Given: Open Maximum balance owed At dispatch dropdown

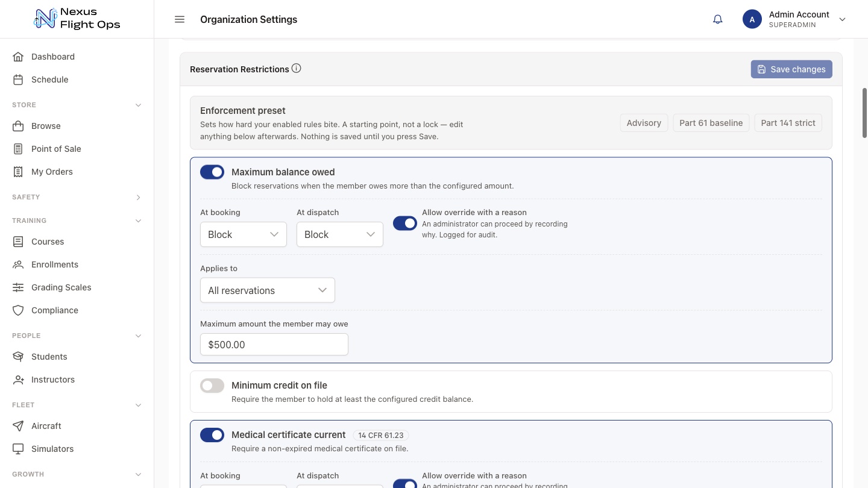Looking at the screenshot, I should [340, 234].
